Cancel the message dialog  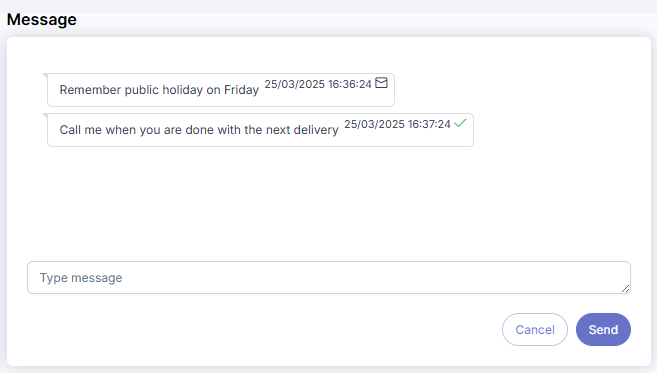point(535,329)
